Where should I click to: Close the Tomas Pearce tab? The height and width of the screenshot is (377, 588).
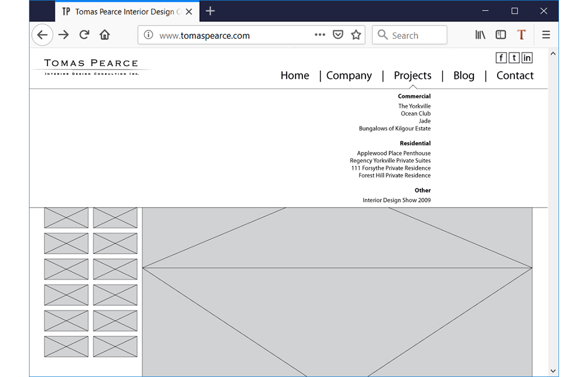tap(189, 12)
